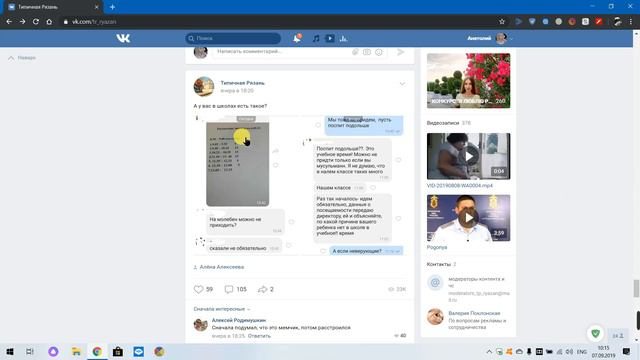The height and width of the screenshot is (360, 640).
Task: Open the post author link below the image
Action: [222, 267]
